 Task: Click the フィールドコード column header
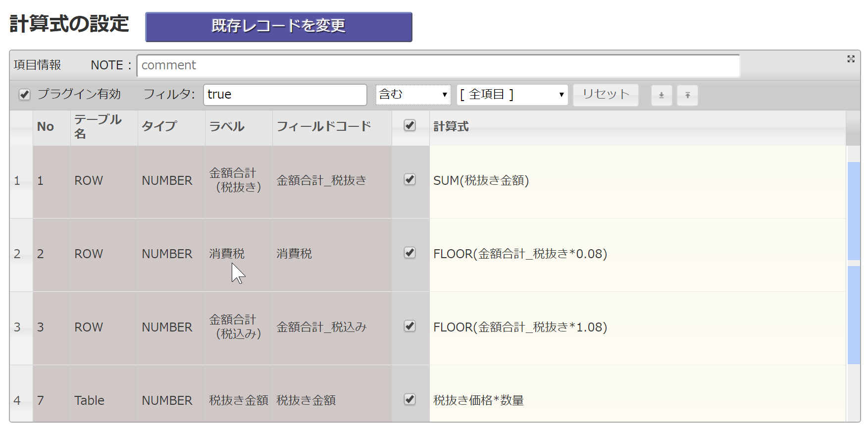pos(324,126)
